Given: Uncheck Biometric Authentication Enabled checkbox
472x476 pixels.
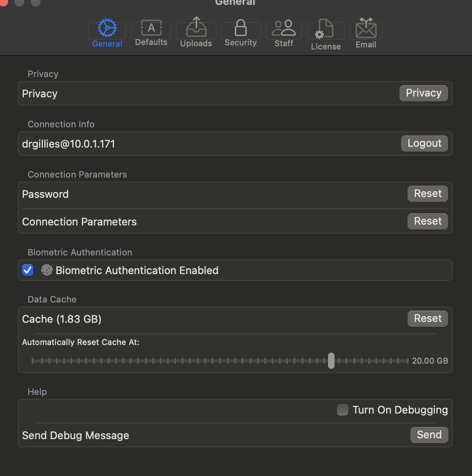Looking at the screenshot, I should (28, 270).
